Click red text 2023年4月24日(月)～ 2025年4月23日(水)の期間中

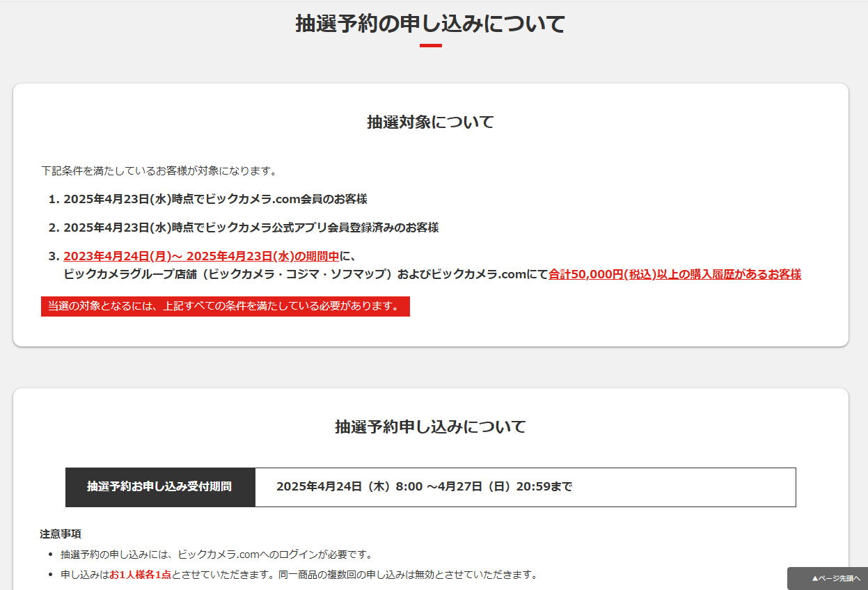click(201, 256)
